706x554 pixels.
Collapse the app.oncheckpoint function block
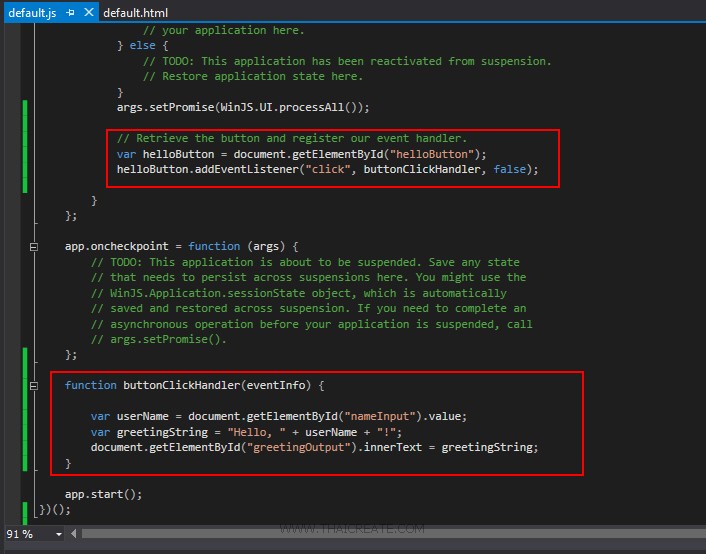34,246
